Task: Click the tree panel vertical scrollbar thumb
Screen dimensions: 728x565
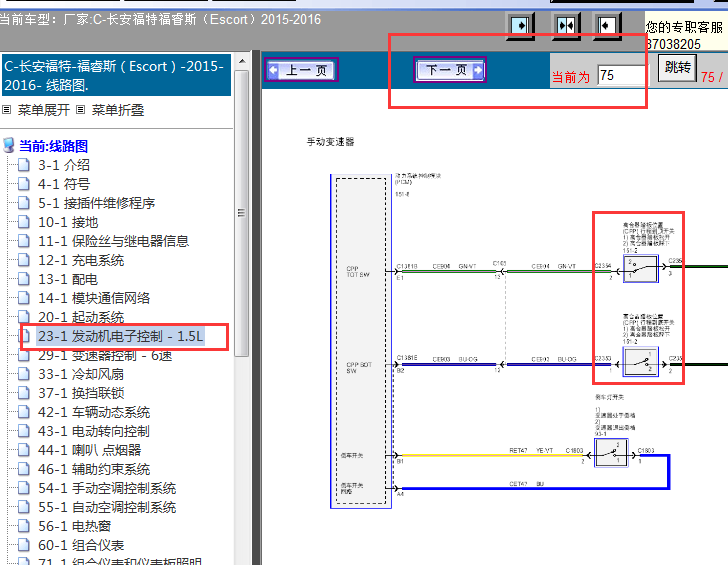Action: [x=241, y=214]
